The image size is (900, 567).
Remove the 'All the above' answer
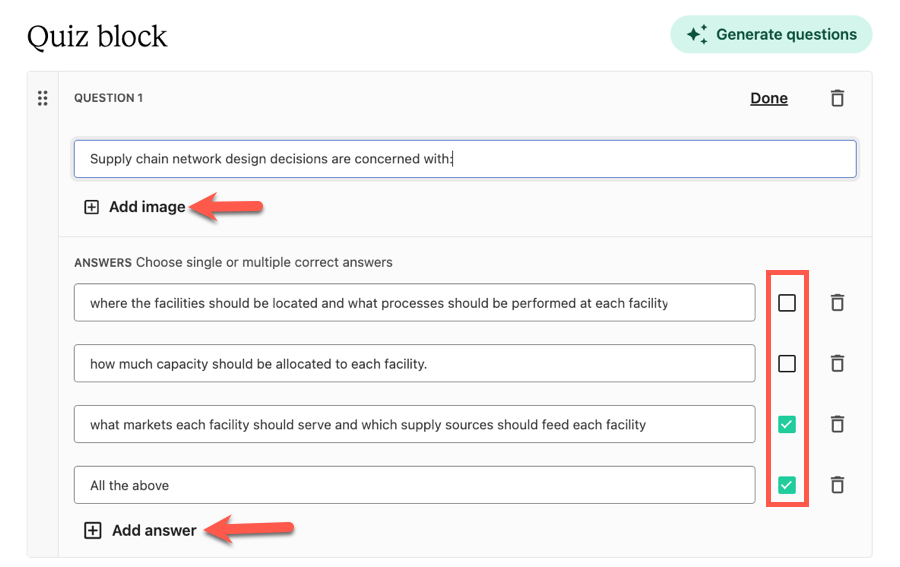pyautogui.click(x=837, y=485)
